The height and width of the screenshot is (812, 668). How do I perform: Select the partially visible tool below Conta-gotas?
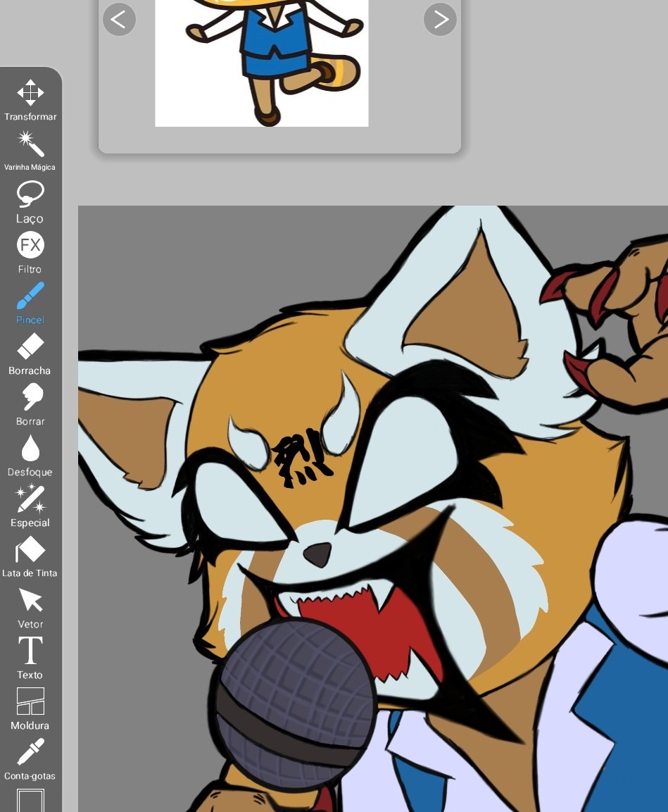(x=30, y=800)
